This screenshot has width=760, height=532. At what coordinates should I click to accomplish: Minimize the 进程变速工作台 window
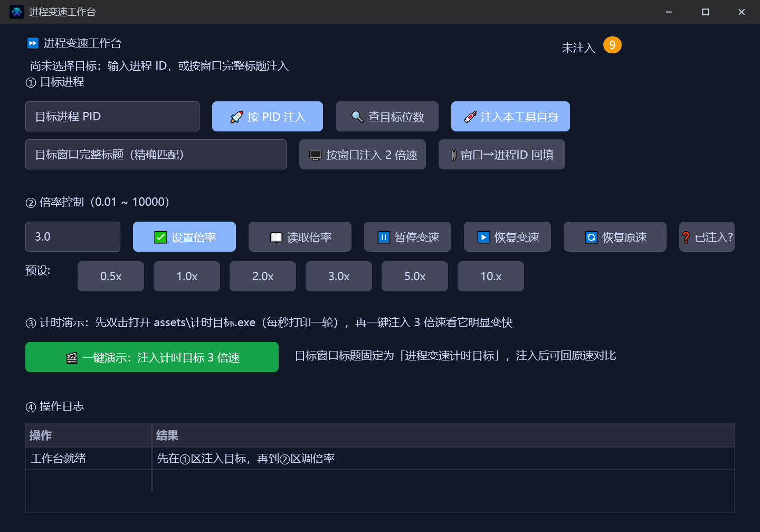click(x=669, y=12)
